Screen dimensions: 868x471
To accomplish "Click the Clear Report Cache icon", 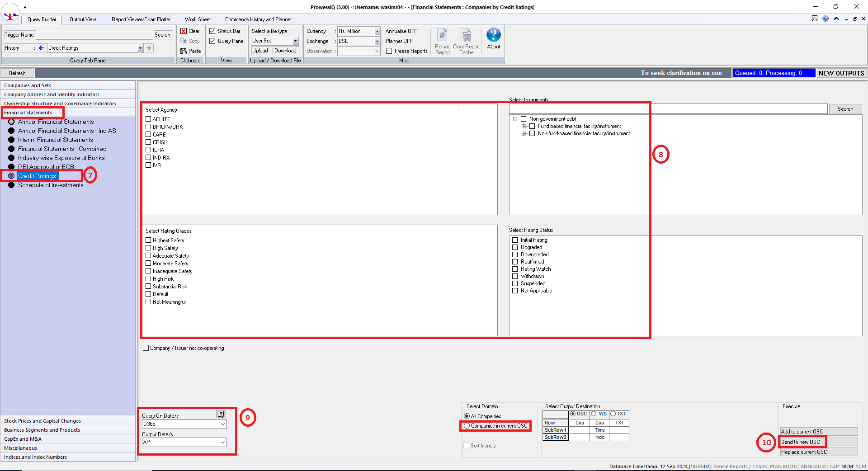I will tap(466, 35).
